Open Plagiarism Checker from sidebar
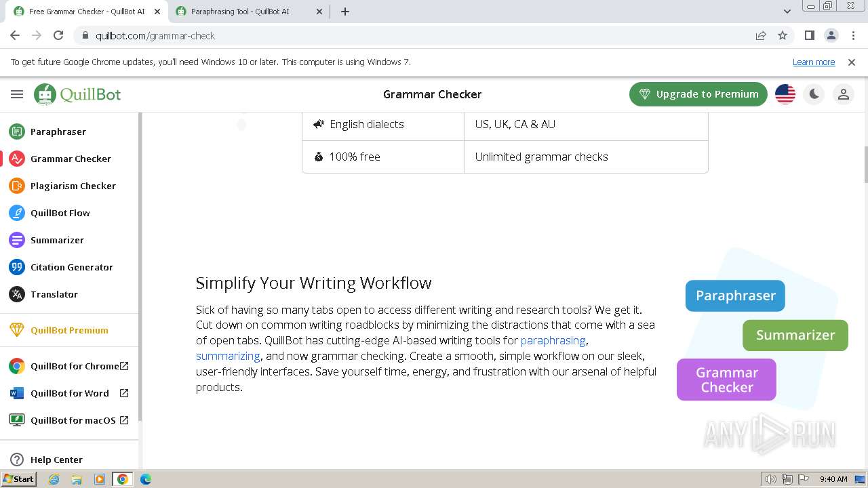Screen dimensions: 868x488 pos(73,186)
